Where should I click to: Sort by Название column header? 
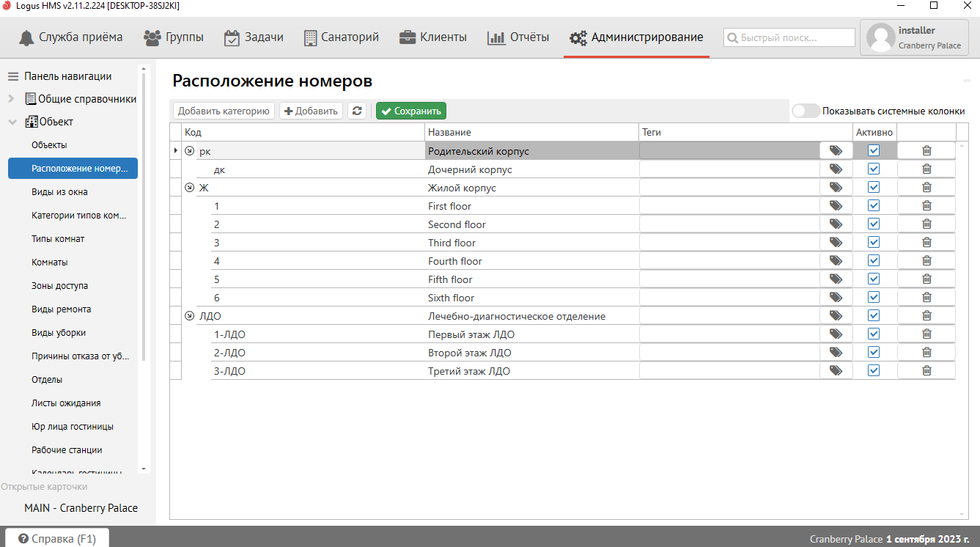tap(532, 132)
